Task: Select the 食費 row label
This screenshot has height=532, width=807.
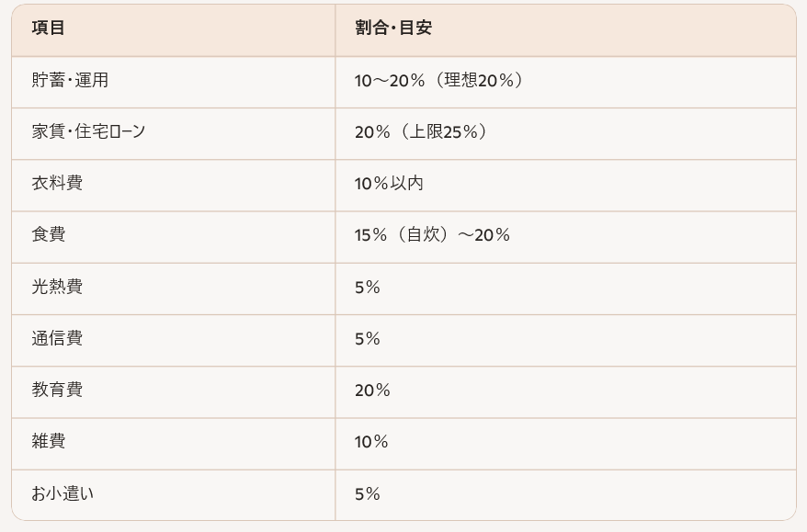Action: pos(49,234)
